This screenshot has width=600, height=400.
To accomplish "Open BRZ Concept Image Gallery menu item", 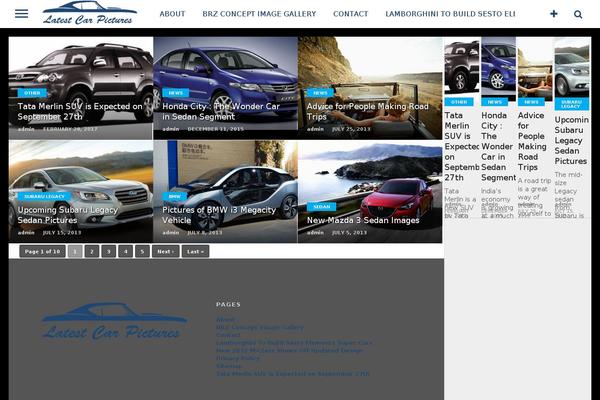I will tap(259, 14).
